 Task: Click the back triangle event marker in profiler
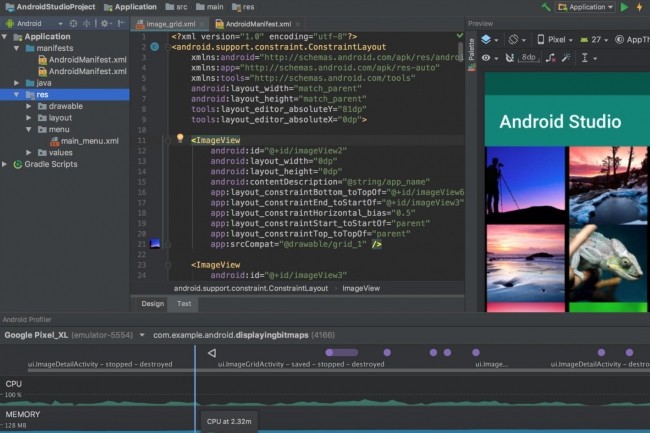tap(212, 353)
